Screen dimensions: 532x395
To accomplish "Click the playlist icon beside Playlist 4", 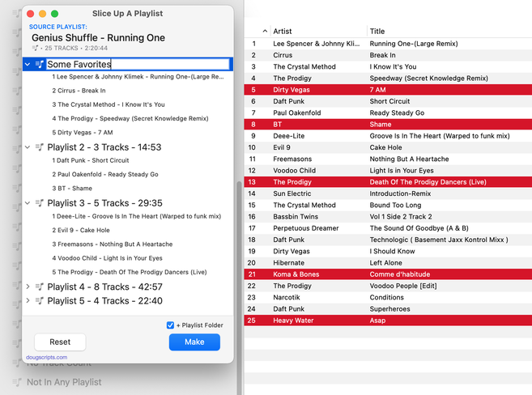I will click(x=40, y=287).
